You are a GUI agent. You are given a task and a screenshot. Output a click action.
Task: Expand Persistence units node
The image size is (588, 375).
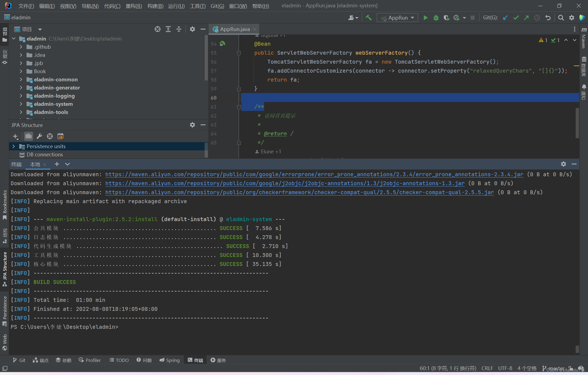point(14,146)
